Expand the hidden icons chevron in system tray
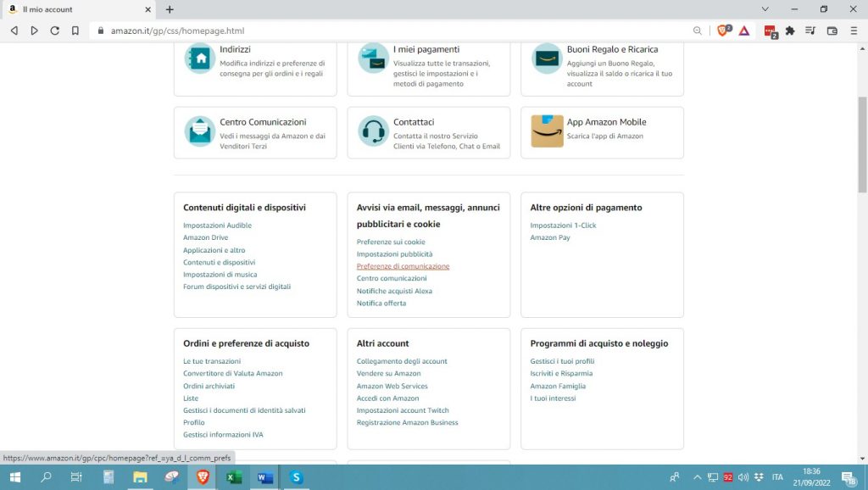This screenshot has width=868, height=490. 697,476
